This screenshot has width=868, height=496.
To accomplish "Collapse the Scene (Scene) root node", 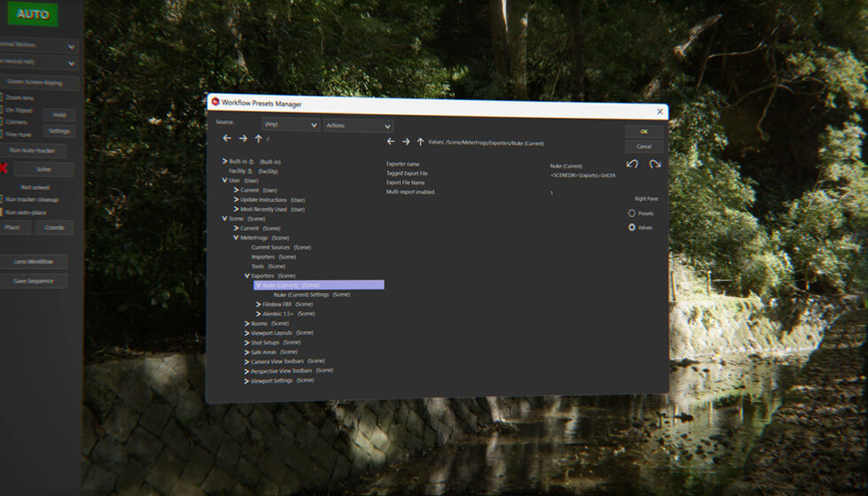I will pos(225,219).
